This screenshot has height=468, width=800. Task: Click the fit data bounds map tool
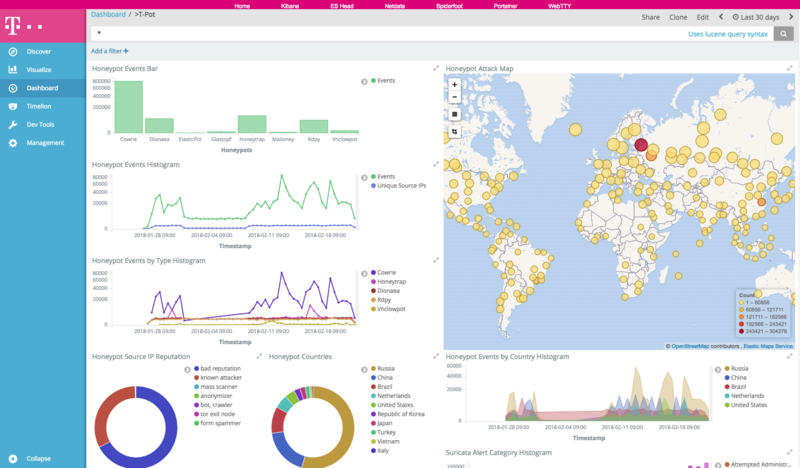454,132
